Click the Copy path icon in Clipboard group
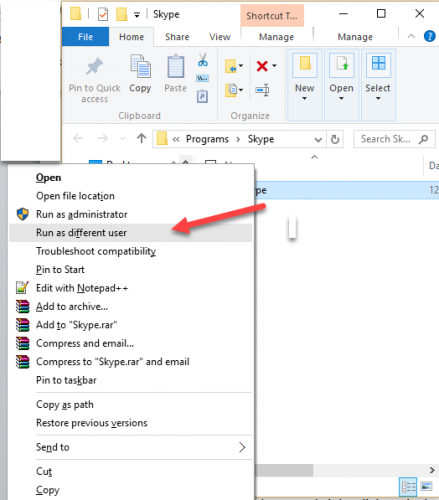The height and width of the screenshot is (500, 439). [203, 78]
